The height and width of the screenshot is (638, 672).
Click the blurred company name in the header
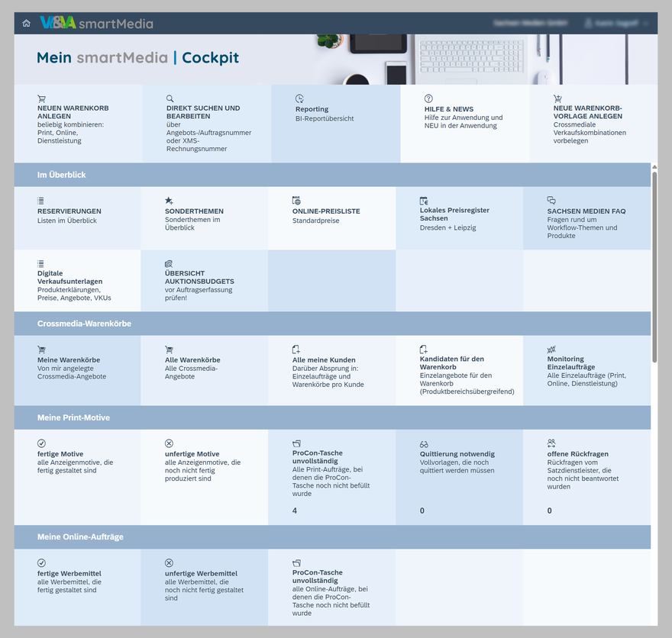pos(530,23)
